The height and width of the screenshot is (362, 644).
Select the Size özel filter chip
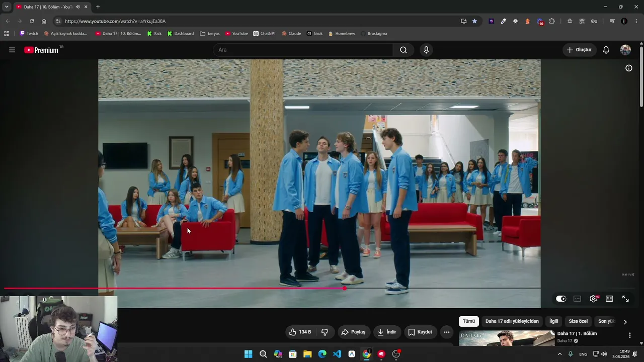578,321
